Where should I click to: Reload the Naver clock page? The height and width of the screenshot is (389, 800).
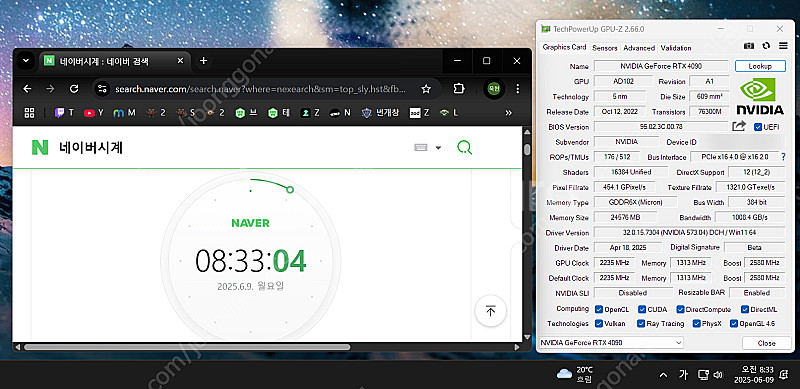[74, 89]
